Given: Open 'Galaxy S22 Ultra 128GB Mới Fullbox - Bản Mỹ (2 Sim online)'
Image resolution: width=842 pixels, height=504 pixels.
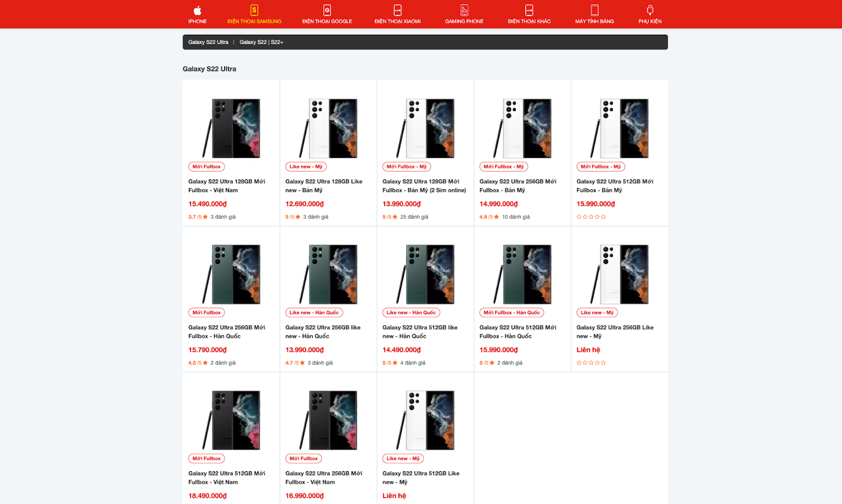Looking at the screenshot, I should [x=424, y=186].
